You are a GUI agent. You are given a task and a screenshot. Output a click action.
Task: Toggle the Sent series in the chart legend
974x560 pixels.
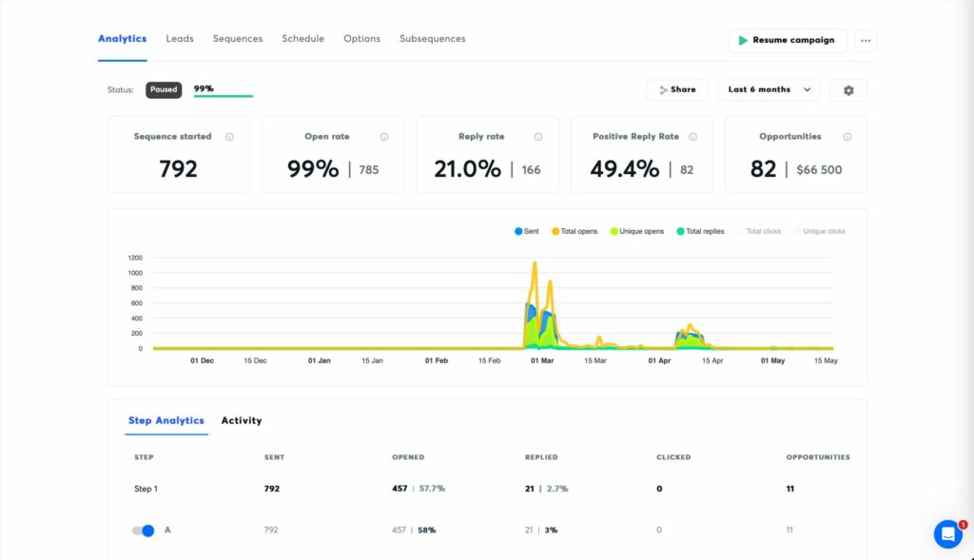pyautogui.click(x=526, y=231)
